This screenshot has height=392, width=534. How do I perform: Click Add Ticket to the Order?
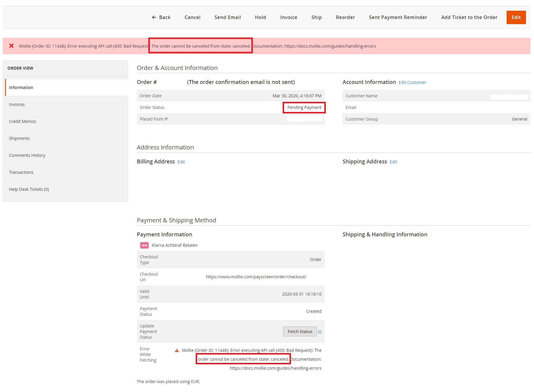pos(469,17)
